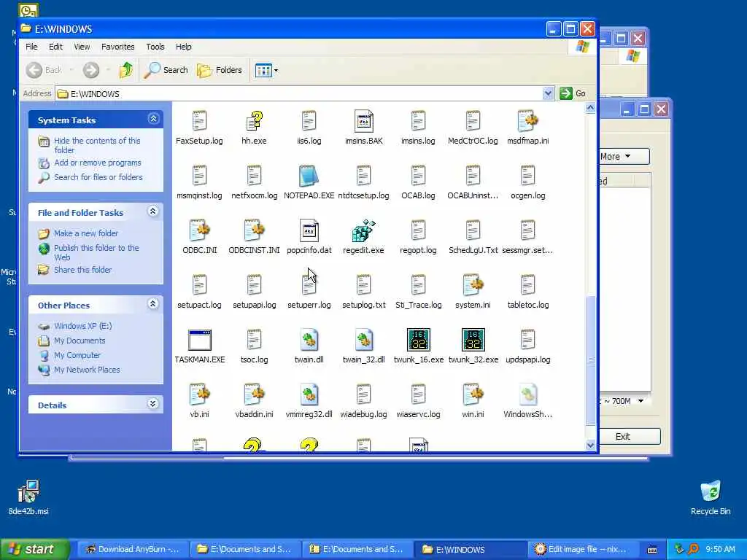Open the 700M size dropdown in background window
This screenshot has height=560, width=747.
click(x=640, y=401)
